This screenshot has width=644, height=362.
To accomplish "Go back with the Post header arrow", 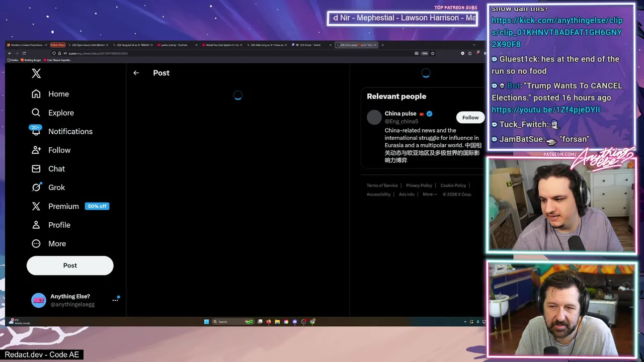I will (136, 73).
